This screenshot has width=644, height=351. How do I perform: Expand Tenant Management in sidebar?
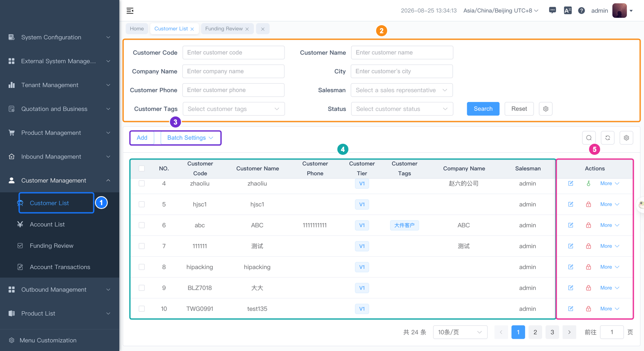point(60,85)
